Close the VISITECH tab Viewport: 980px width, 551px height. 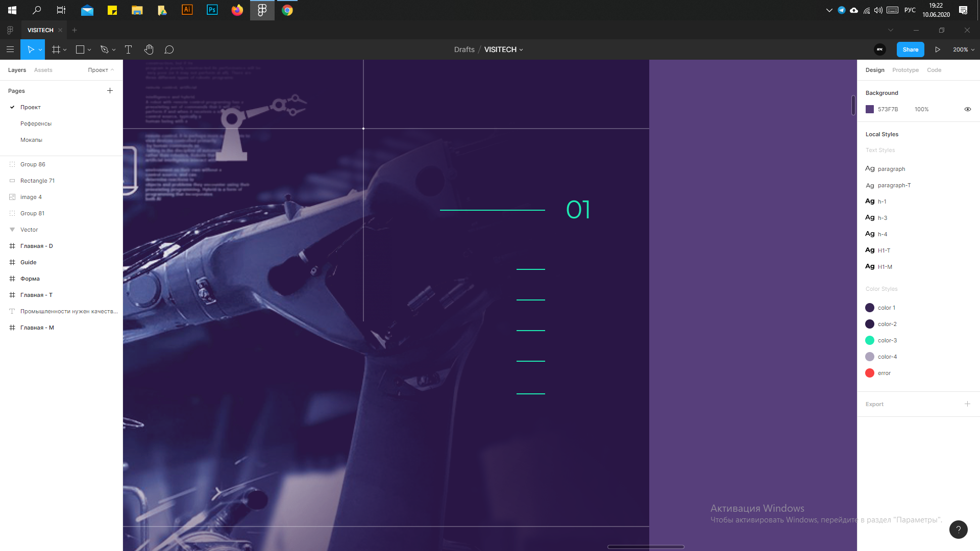(60, 30)
